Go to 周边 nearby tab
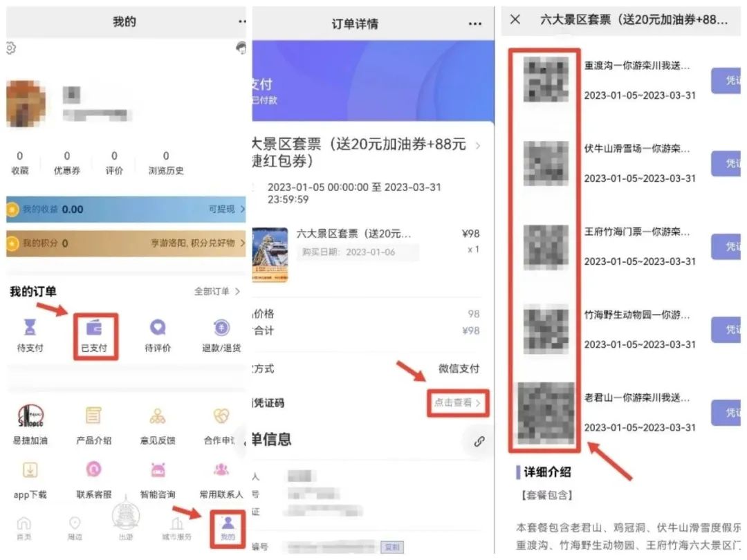Image resolution: width=747 pixels, height=560 pixels. click(x=75, y=528)
